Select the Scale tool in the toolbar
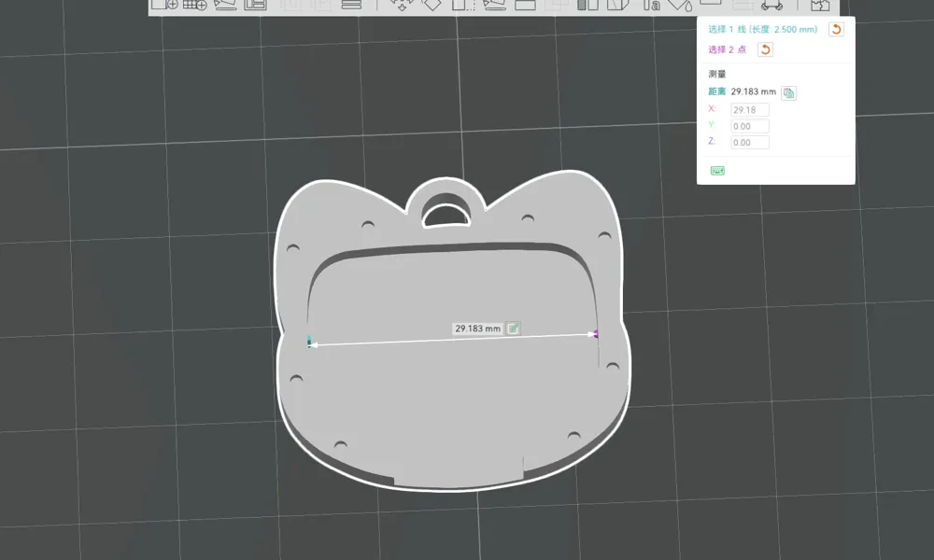 click(x=463, y=6)
